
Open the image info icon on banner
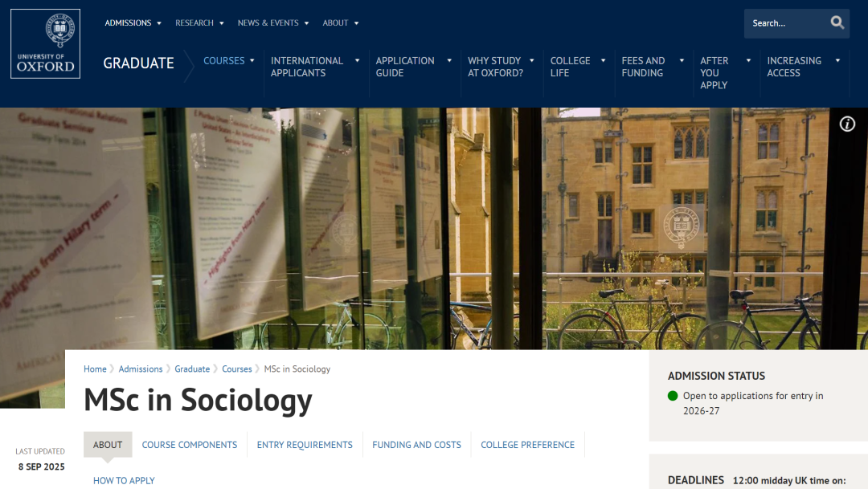[x=847, y=124]
